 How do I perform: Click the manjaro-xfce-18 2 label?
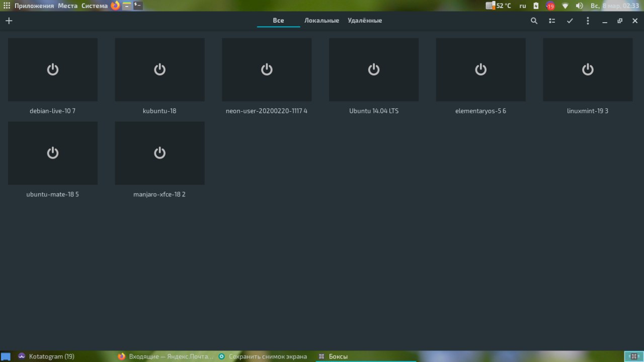[159, 194]
